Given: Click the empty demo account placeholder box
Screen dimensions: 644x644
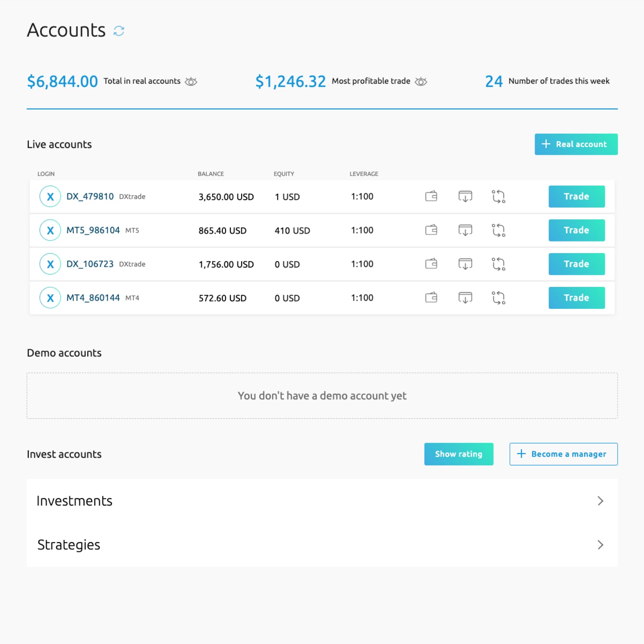Looking at the screenshot, I should [x=322, y=395].
